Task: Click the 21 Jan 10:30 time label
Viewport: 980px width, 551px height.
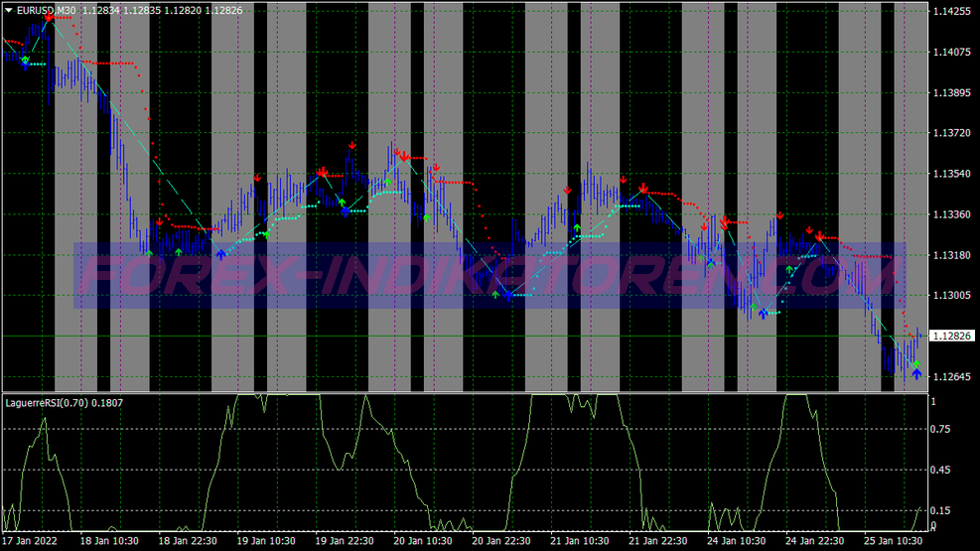Action: point(580,541)
